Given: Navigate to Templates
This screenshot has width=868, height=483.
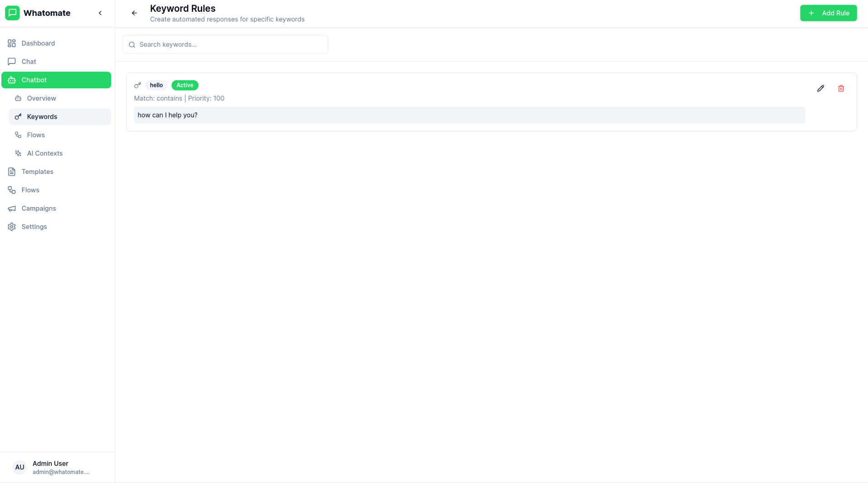Looking at the screenshot, I should pyautogui.click(x=37, y=172).
